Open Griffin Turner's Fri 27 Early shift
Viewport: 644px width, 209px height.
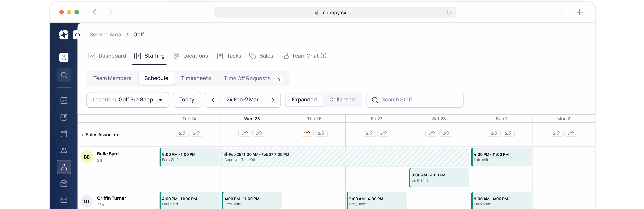(x=377, y=200)
